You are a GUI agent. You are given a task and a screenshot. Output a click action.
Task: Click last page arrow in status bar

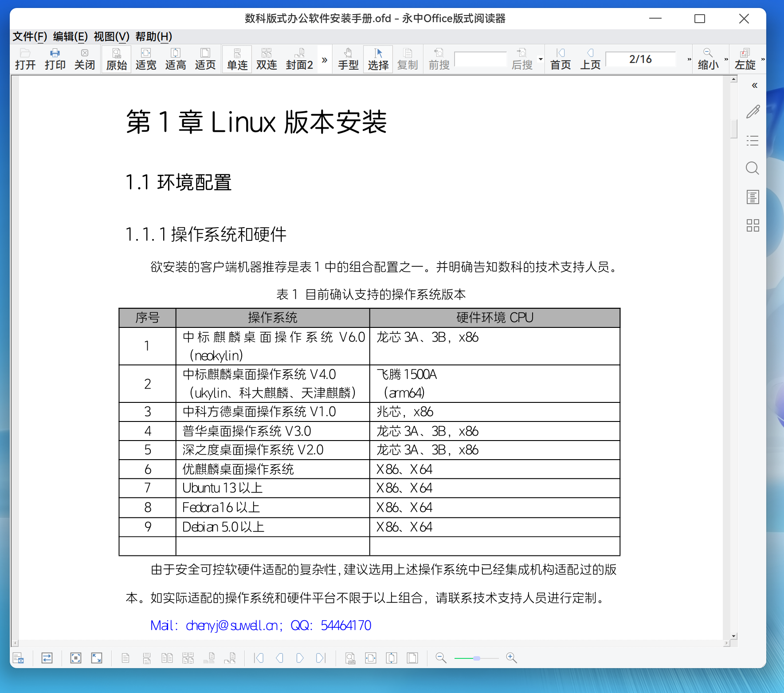[x=321, y=658]
